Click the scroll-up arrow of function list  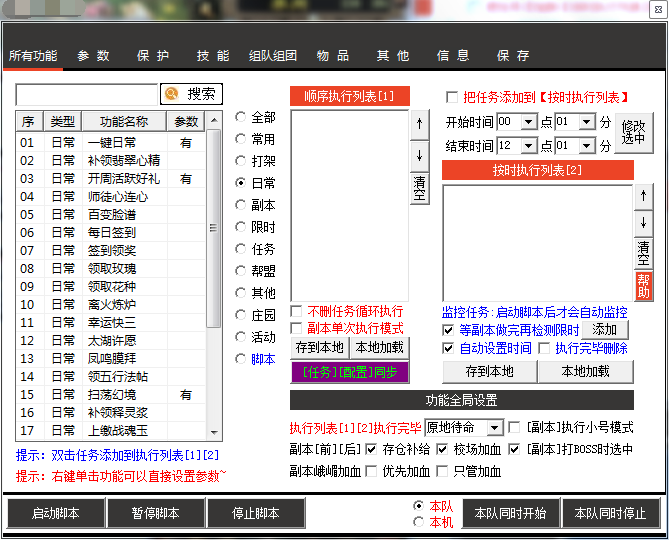point(214,120)
